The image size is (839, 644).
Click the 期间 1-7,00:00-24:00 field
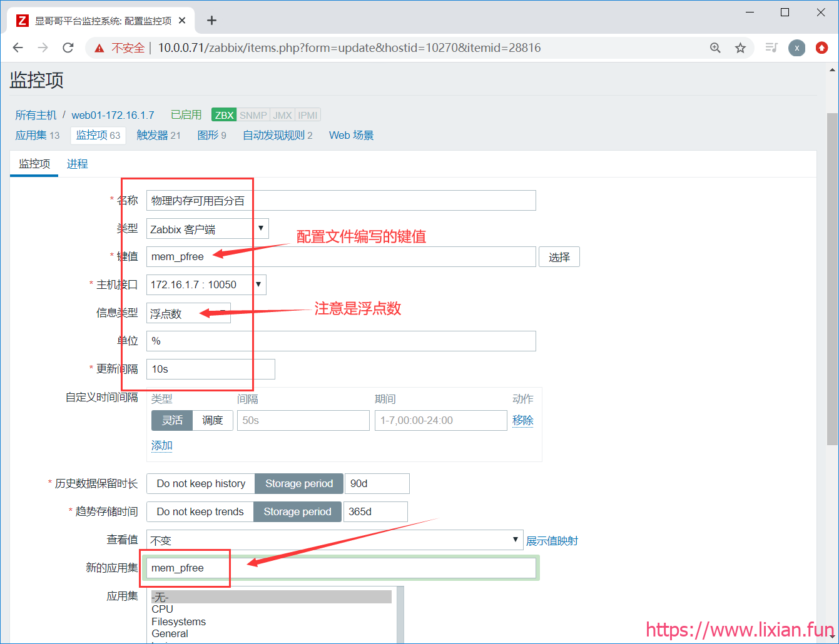(441, 420)
